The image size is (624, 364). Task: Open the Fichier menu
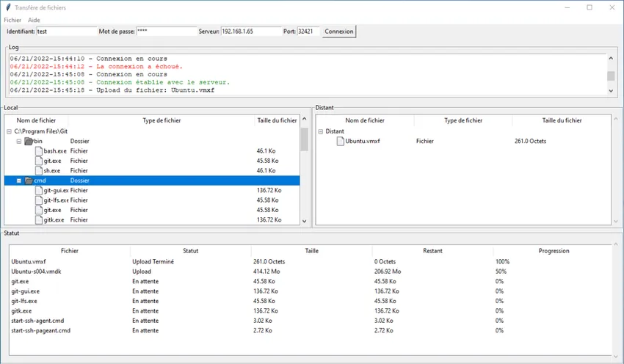(x=12, y=20)
